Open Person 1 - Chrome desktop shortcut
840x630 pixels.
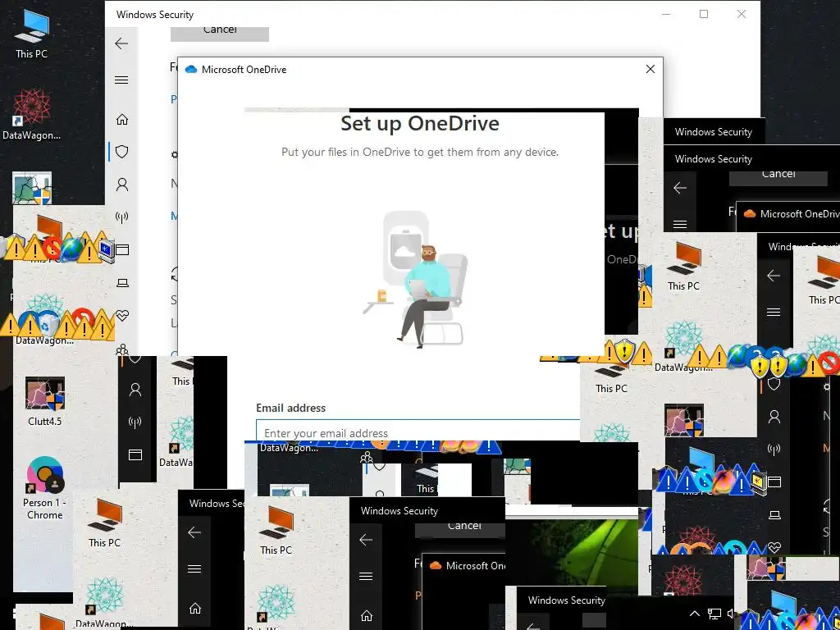(x=45, y=488)
